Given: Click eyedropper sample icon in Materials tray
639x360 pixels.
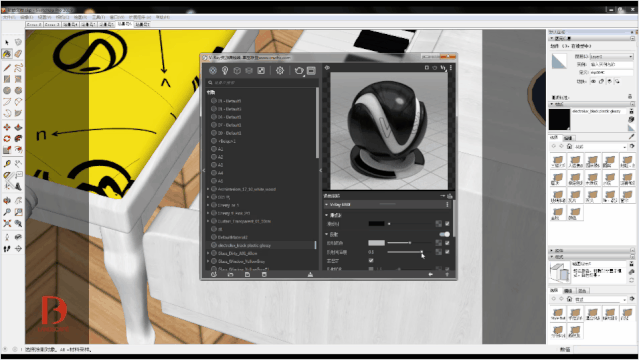Looking at the screenshot, I should [631, 137].
